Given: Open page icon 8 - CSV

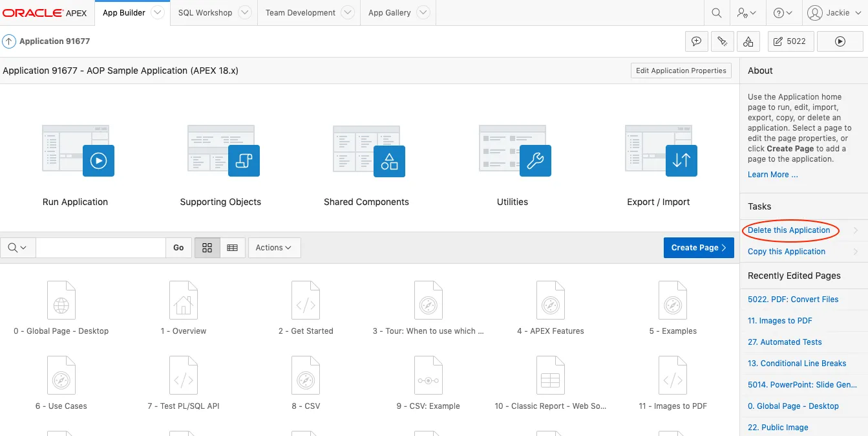Looking at the screenshot, I should coord(306,375).
